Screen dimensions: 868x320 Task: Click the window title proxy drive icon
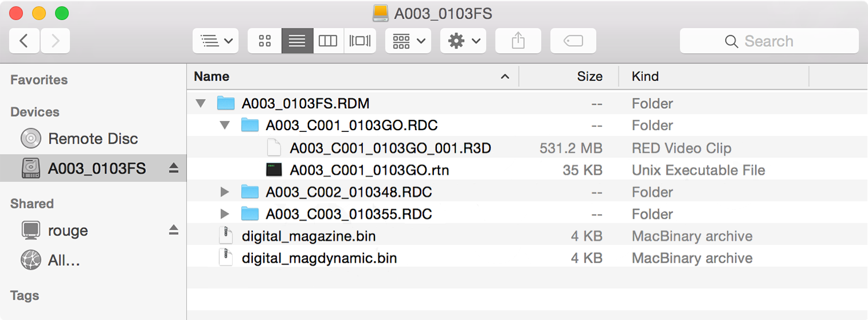click(x=380, y=13)
